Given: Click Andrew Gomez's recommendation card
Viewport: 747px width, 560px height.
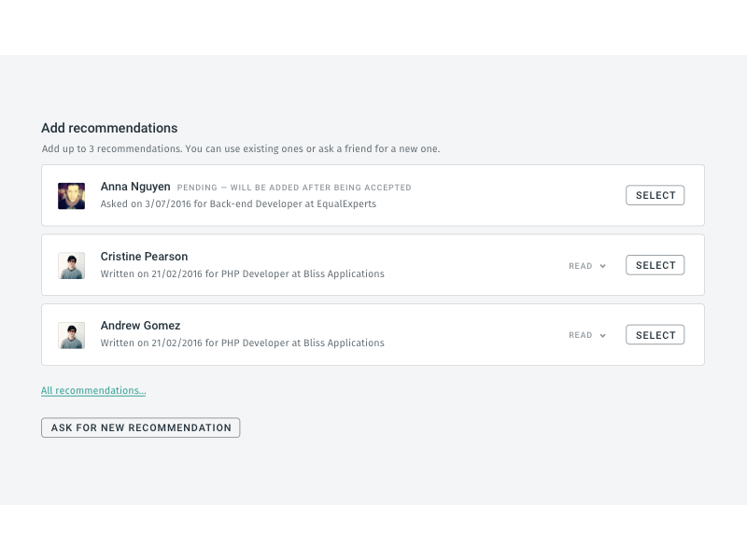Looking at the screenshot, I should coord(373,334).
